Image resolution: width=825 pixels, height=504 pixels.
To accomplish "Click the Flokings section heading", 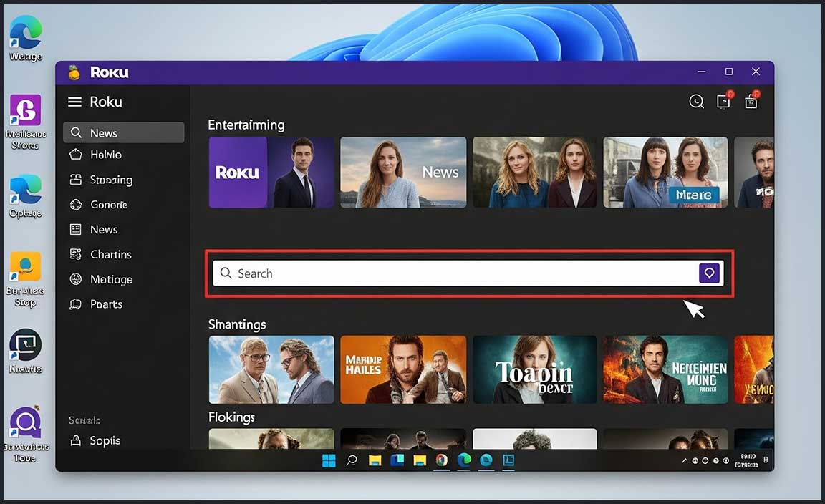I will tap(231, 417).
